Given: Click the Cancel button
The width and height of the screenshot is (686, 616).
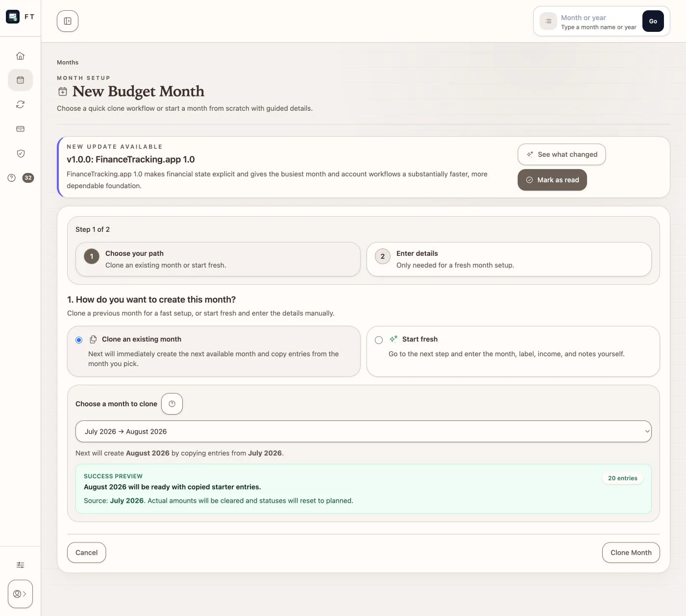Looking at the screenshot, I should (x=87, y=552).
